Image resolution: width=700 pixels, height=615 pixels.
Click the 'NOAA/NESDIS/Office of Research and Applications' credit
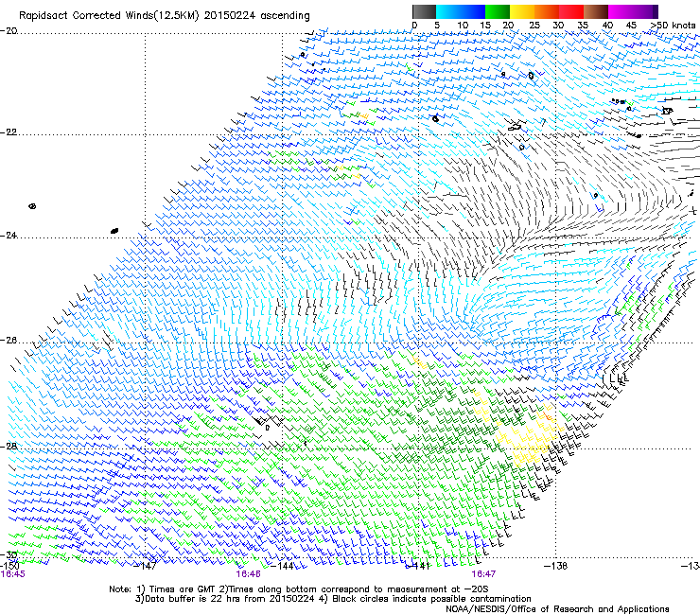coord(557,608)
